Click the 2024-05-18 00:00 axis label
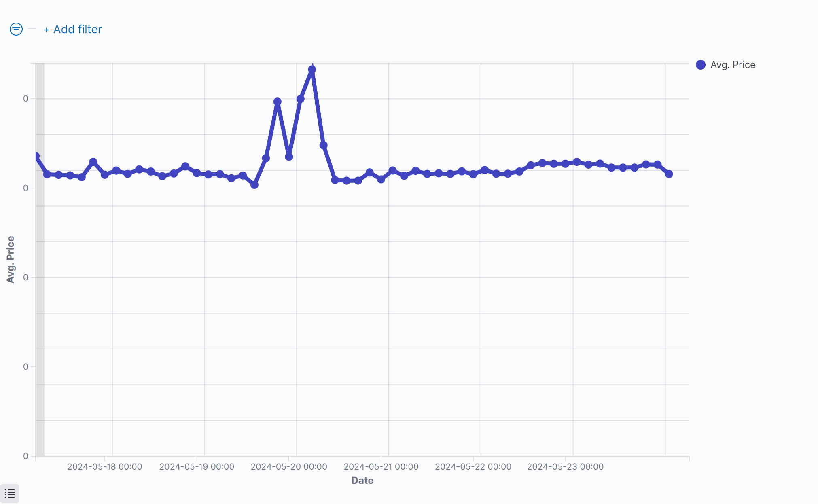The height and width of the screenshot is (504, 818). (x=104, y=466)
